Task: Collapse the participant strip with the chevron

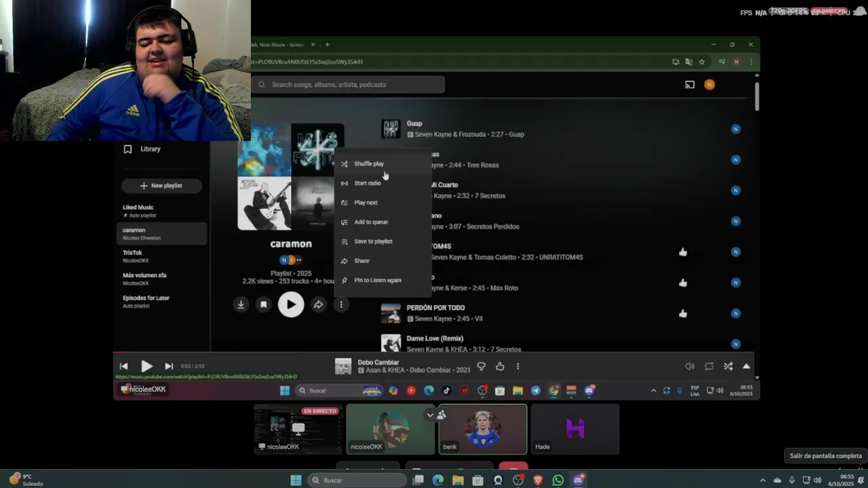Action: [x=430, y=415]
